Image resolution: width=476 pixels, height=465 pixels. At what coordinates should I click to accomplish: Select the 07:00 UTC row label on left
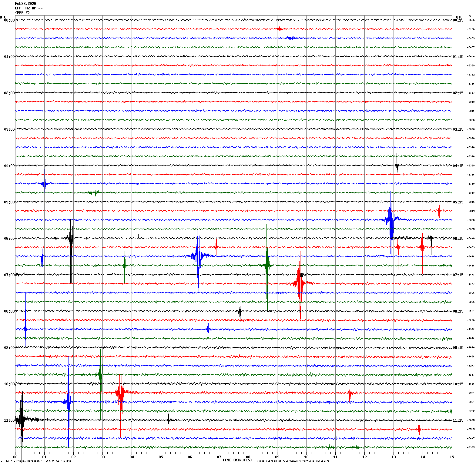(9, 275)
